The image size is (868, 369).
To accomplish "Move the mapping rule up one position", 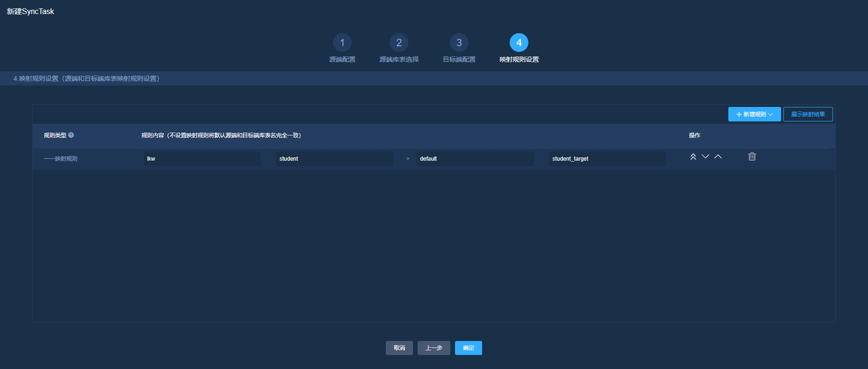I will 718,157.
